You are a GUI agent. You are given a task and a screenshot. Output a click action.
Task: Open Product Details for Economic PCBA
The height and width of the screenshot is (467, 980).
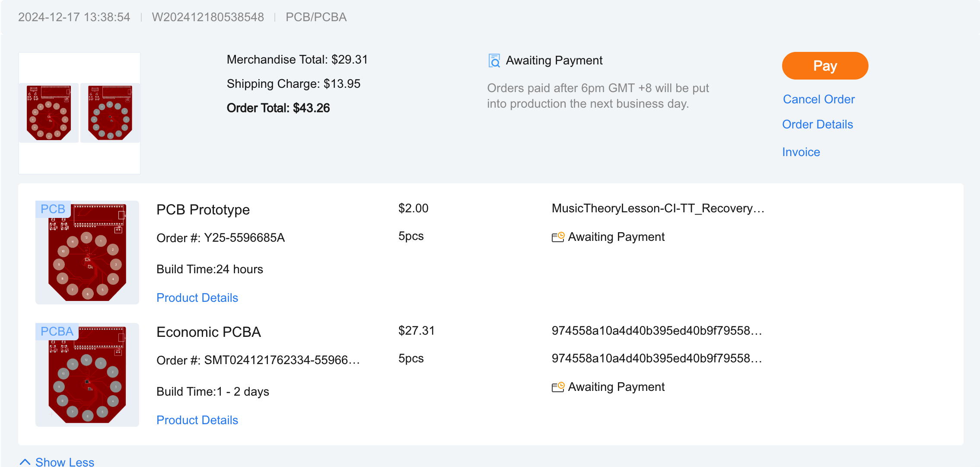click(197, 420)
